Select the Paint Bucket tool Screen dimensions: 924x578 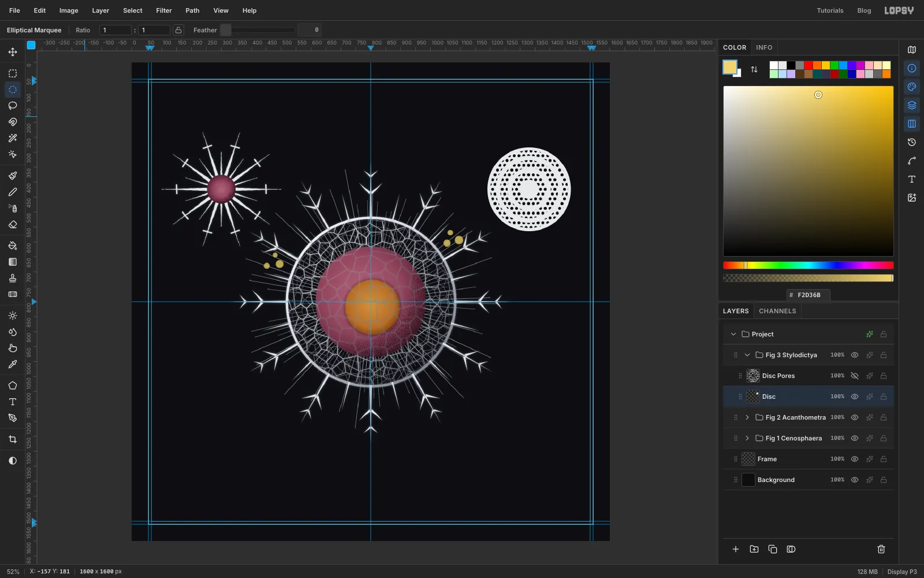click(13, 246)
